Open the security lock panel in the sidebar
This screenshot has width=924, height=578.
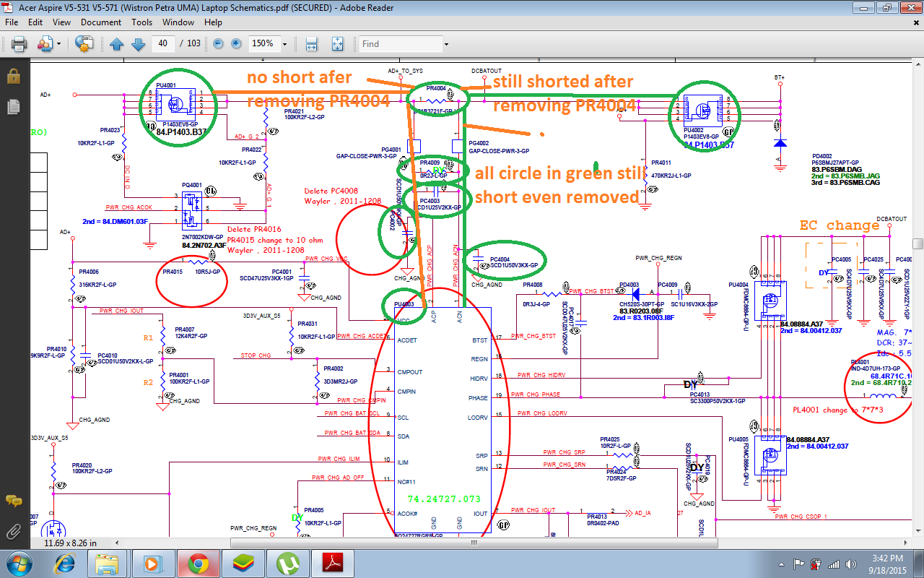(x=13, y=76)
